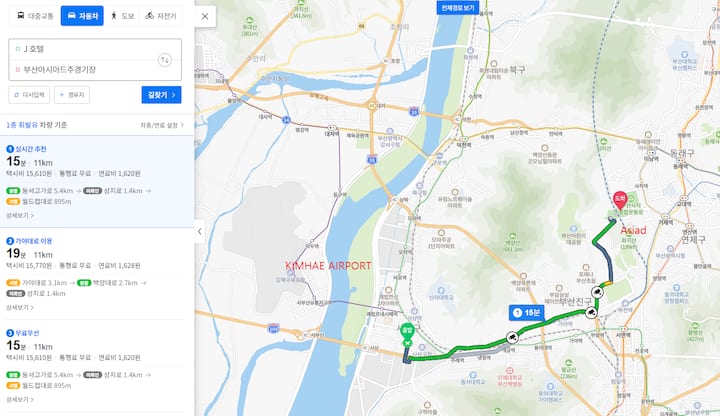Click the 다시입력 reset button
The image size is (720, 416).
coord(29,95)
